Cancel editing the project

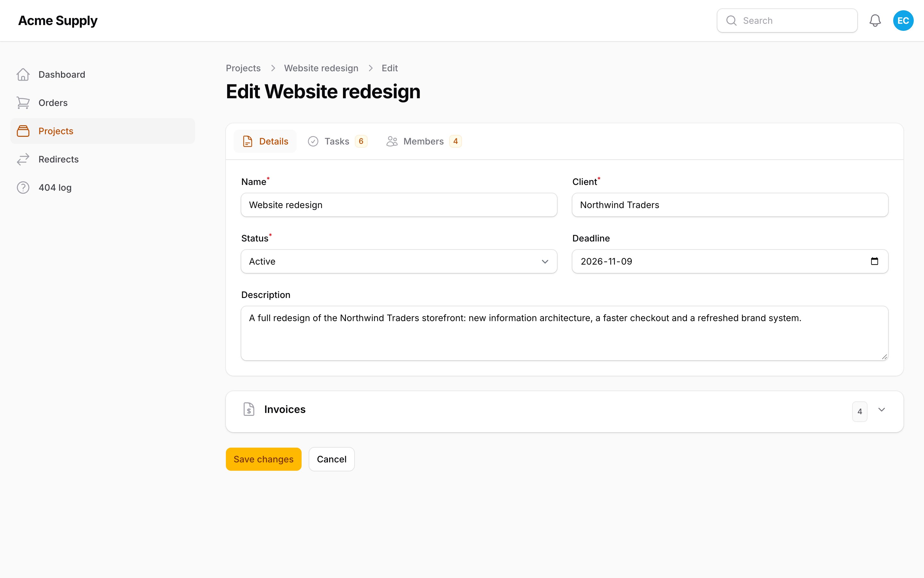click(331, 459)
